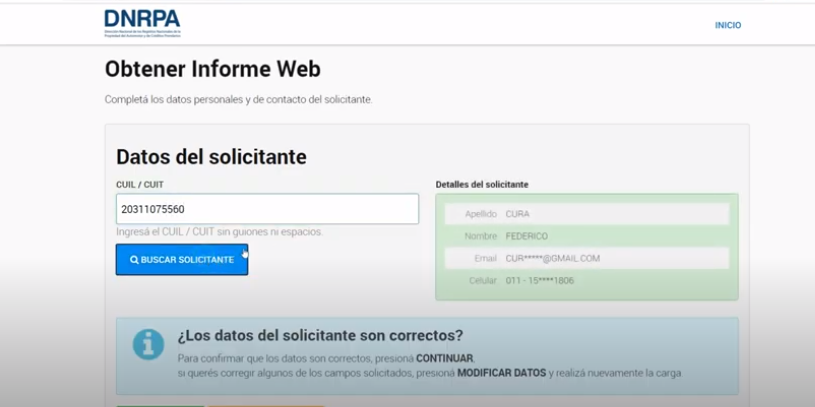Click the green button at the bottom edge
815x407 pixels.
(x=160, y=404)
